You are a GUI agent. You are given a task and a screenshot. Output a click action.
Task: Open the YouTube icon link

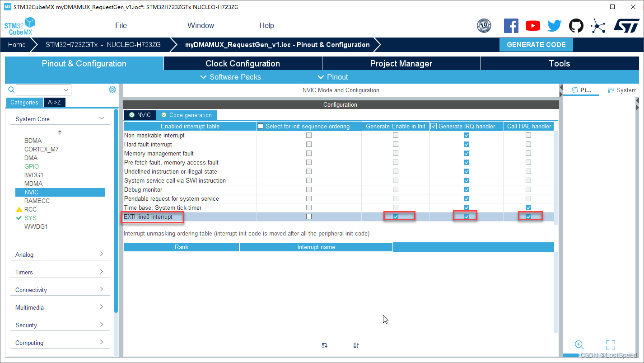click(x=533, y=26)
